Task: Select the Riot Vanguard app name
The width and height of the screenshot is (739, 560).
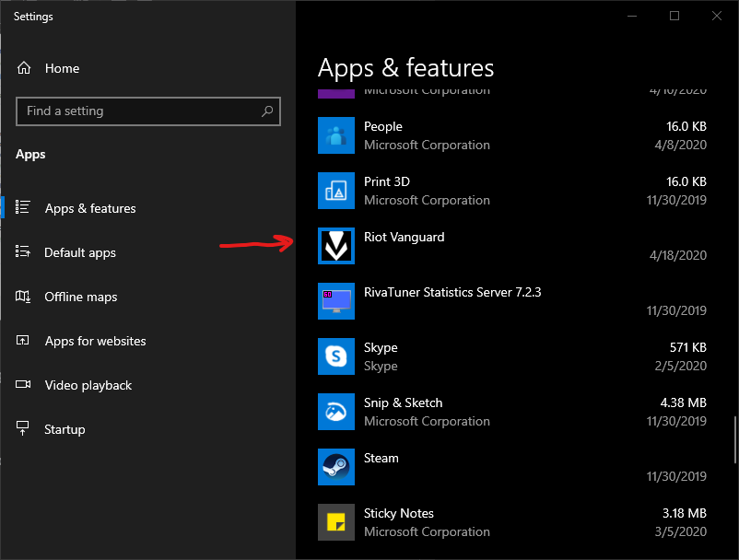Action: [x=404, y=237]
